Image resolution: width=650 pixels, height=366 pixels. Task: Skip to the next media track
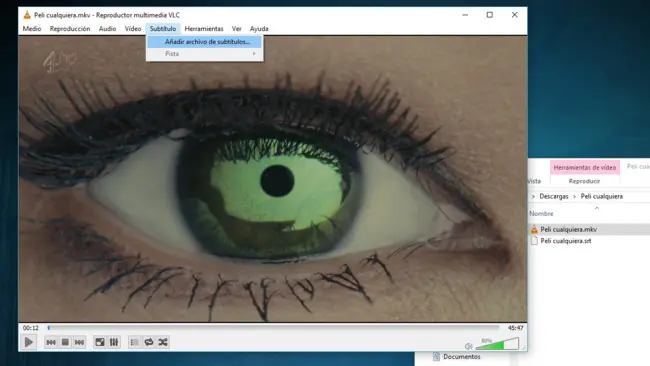click(x=79, y=342)
